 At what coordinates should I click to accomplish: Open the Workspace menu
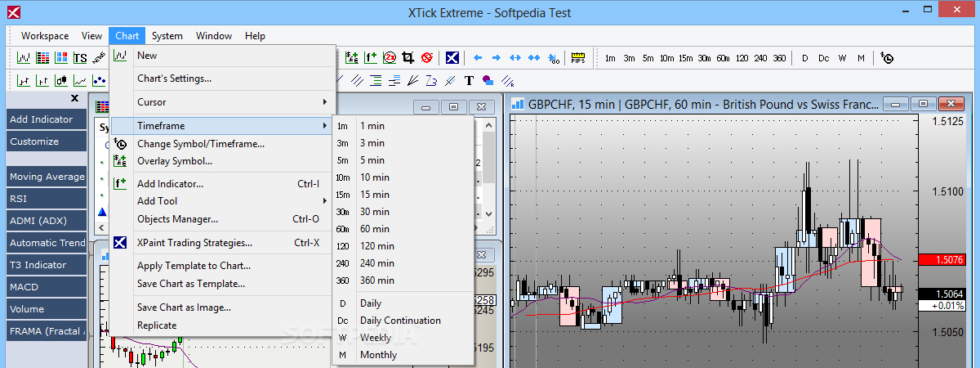[45, 36]
